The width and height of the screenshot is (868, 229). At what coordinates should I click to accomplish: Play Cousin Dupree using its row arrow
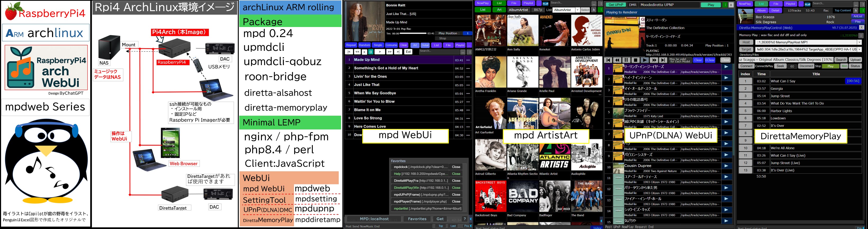click(726, 166)
